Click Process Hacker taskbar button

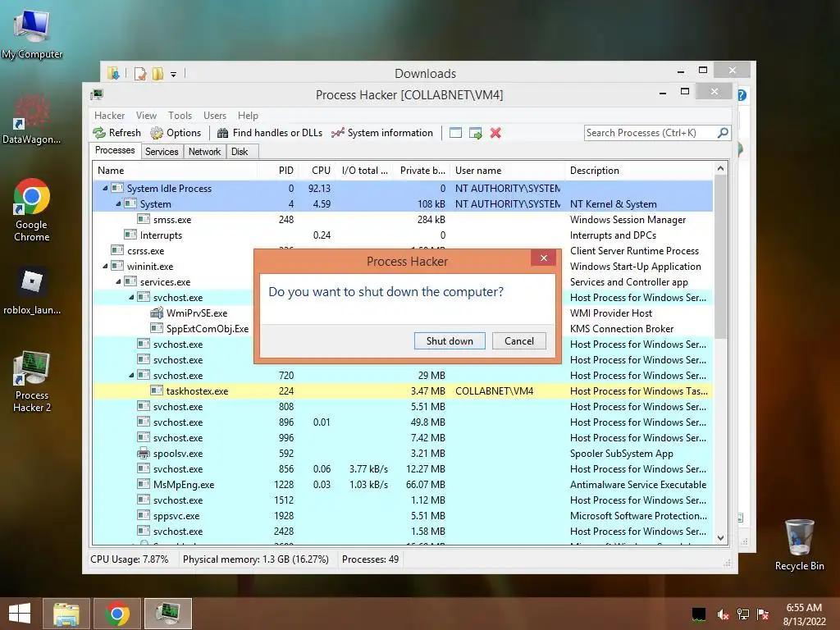point(168,614)
